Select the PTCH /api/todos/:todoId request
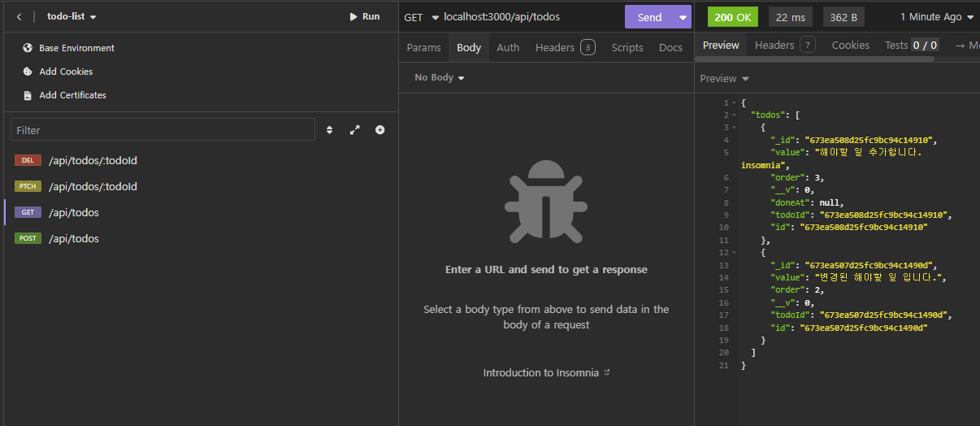Viewport: 980px width, 426px height. [x=199, y=186]
